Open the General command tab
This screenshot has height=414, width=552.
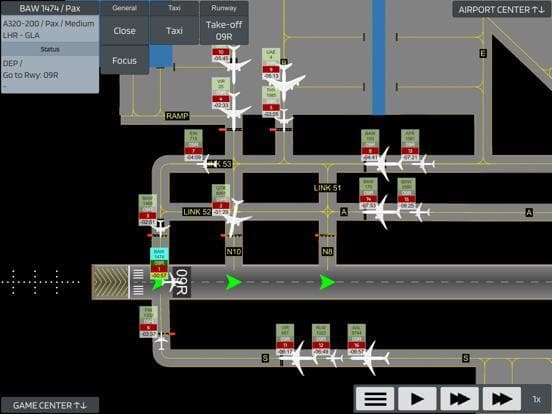tap(125, 8)
